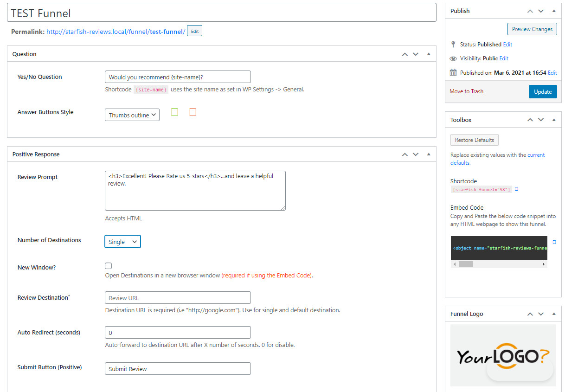Select the green thumbs-up preview icon
The height and width of the screenshot is (392, 565).
click(174, 112)
